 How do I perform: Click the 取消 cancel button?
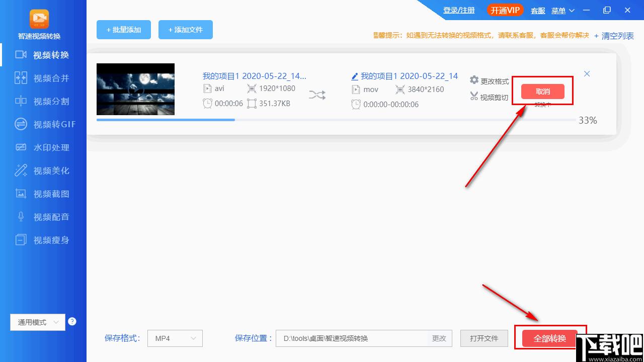point(543,91)
